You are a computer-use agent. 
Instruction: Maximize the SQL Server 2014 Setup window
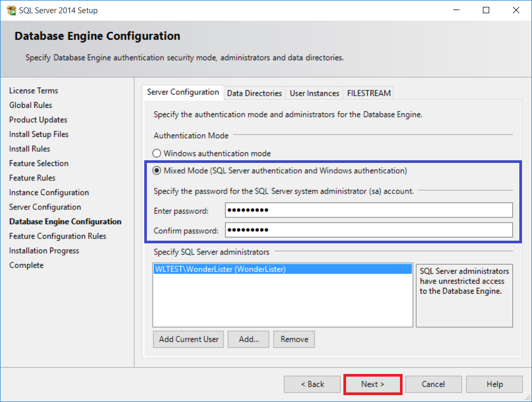coord(486,10)
